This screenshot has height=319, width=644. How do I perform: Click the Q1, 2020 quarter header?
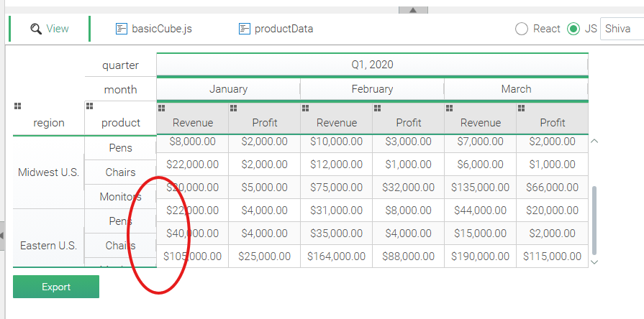click(372, 65)
